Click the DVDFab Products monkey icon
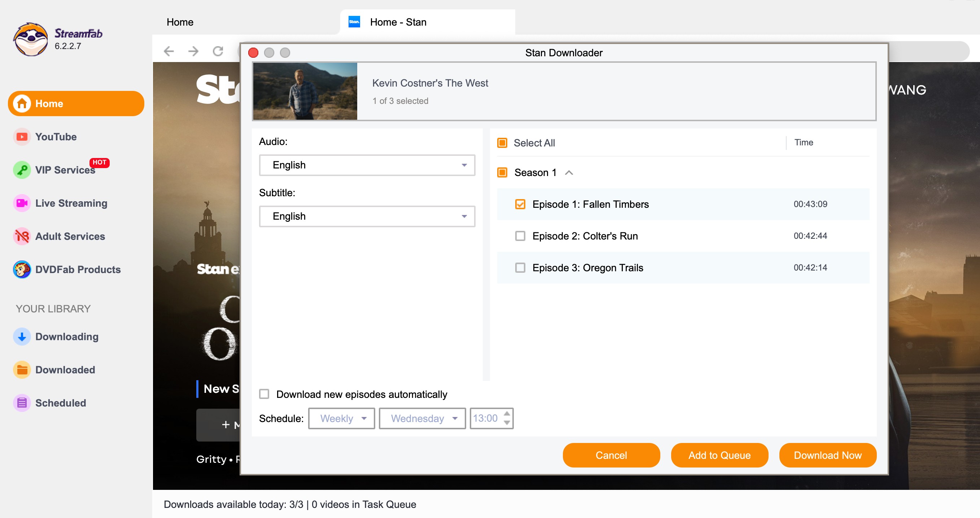The height and width of the screenshot is (518, 980). [22, 269]
